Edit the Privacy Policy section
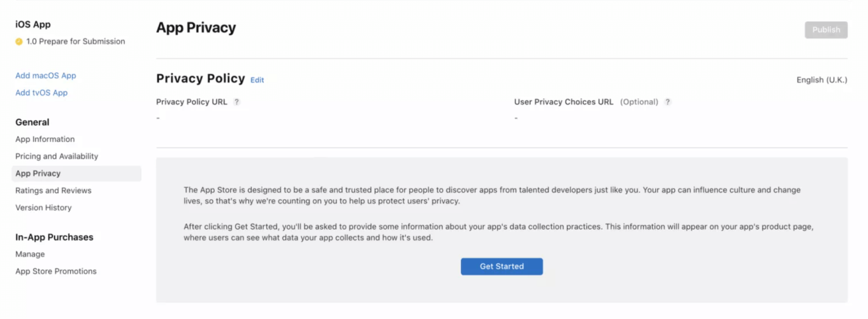The height and width of the screenshot is (319, 868). pos(257,80)
